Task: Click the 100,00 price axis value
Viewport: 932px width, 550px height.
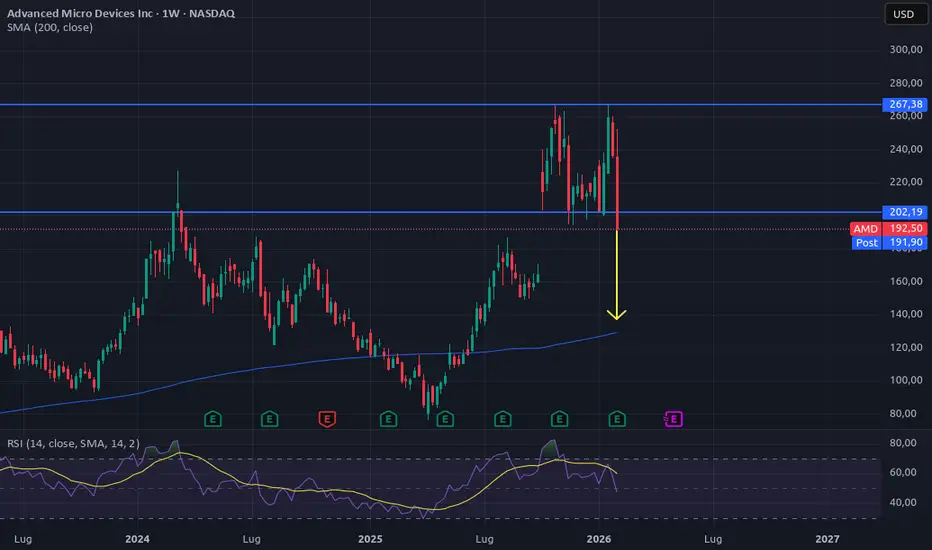Action: pos(906,379)
